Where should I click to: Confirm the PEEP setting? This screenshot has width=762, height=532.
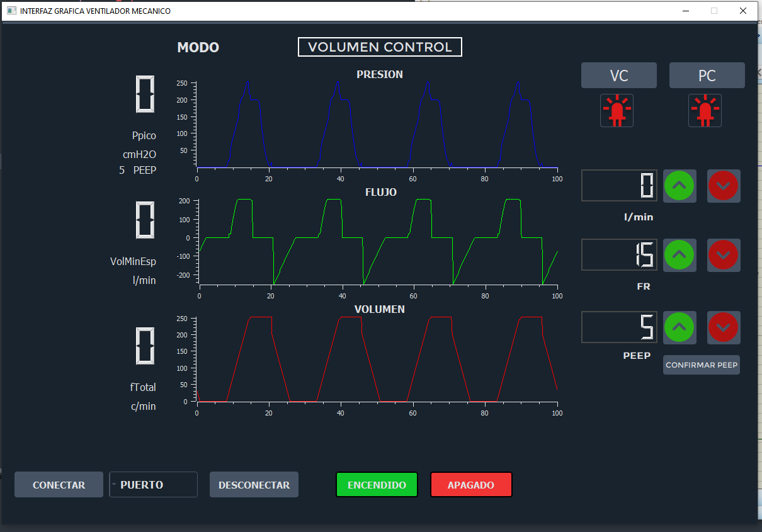click(701, 365)
